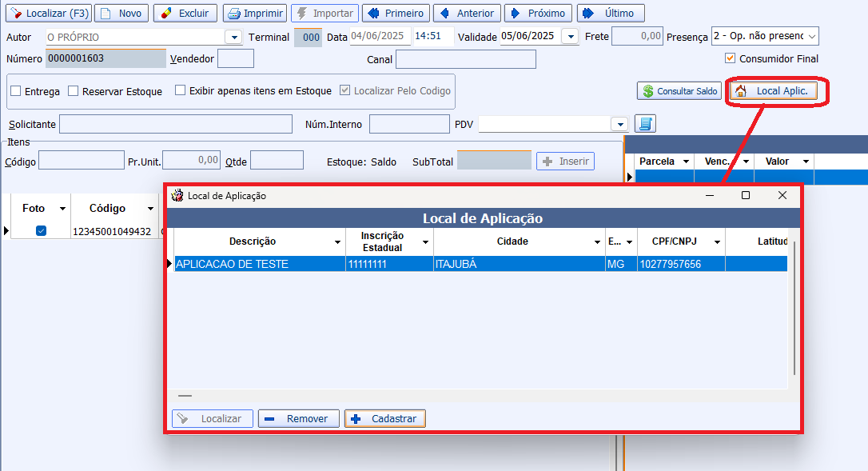Viewport: 868px width, 471px height.
Task: Click the vertical scrollbar in Local de Aplicação
Action: [794, 320]
